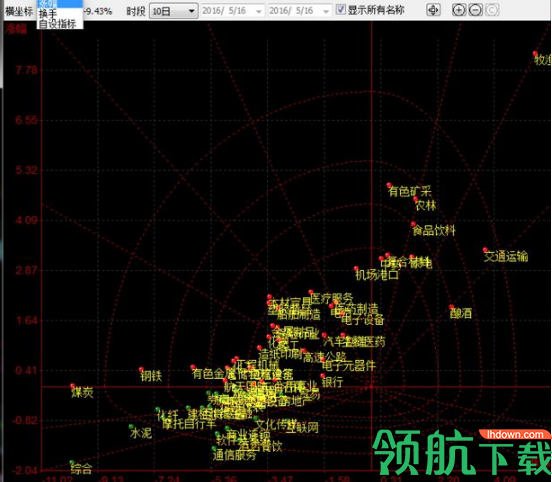The width and height of the screenshot is (552, 482).
Task: Click the 电子设备 label
Action: pyautogui.click(x=362, y=319)
